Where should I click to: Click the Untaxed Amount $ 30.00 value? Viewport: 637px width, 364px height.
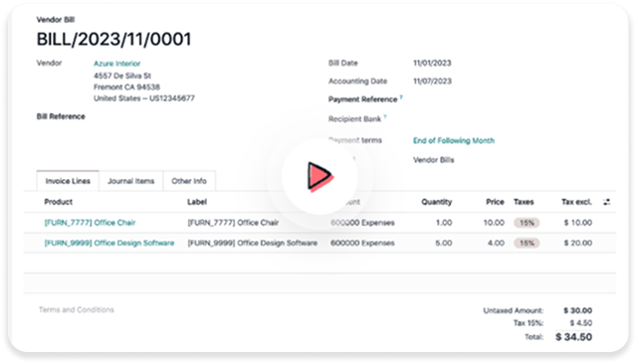click(577, 311)
